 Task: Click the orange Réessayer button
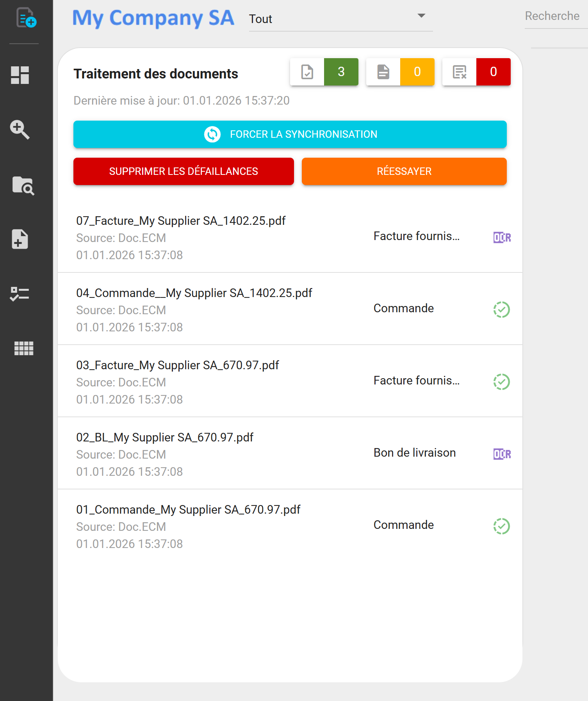(404, 171)
